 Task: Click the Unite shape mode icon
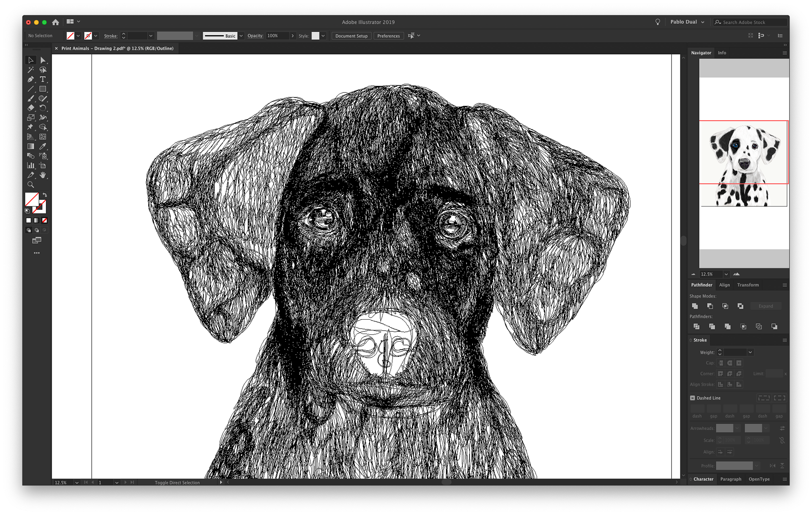click(695, 306)
